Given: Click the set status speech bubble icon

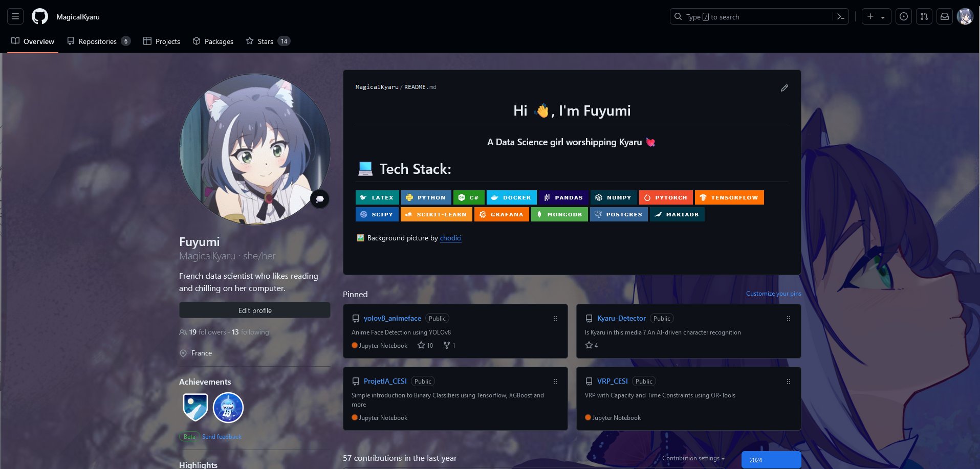Looking at the screenshot, I should coord(320,199).
